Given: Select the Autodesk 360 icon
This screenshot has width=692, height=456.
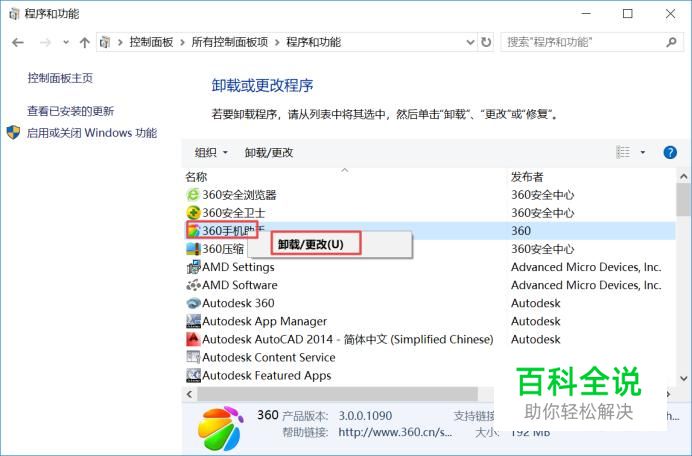Looking at the screenshot, I should (193, 303).
